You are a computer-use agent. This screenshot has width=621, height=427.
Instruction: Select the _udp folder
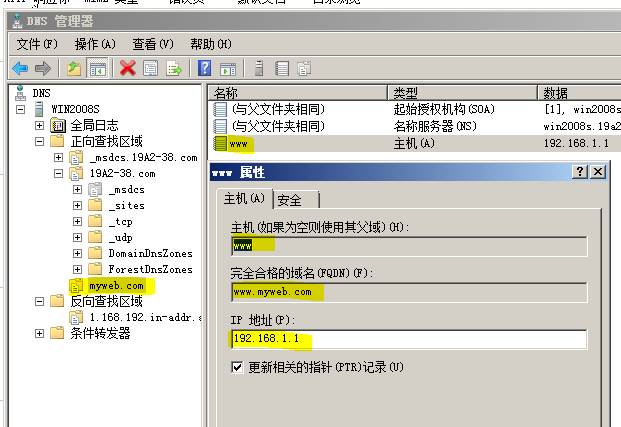pos(120,237)
